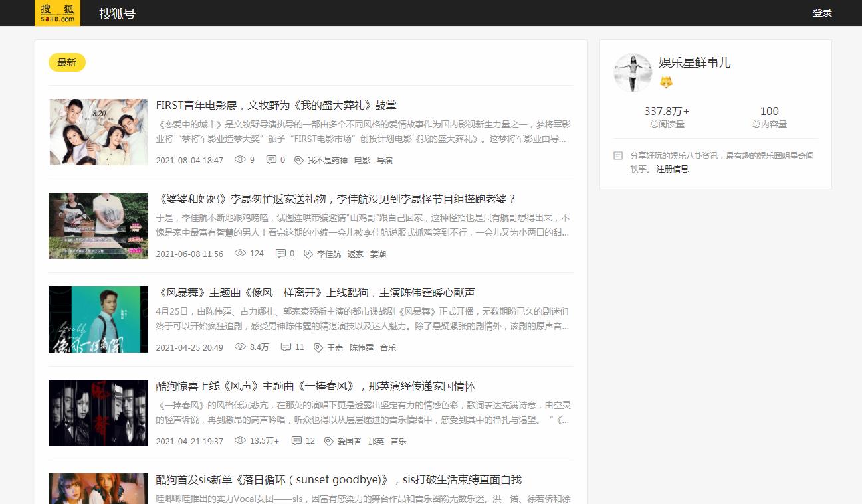Open article 《婆婆和妈妈》李晟匆忙返家送礼物
Image resolution: width=862 pixels, height=504 pixels.
tap(336, 199)
